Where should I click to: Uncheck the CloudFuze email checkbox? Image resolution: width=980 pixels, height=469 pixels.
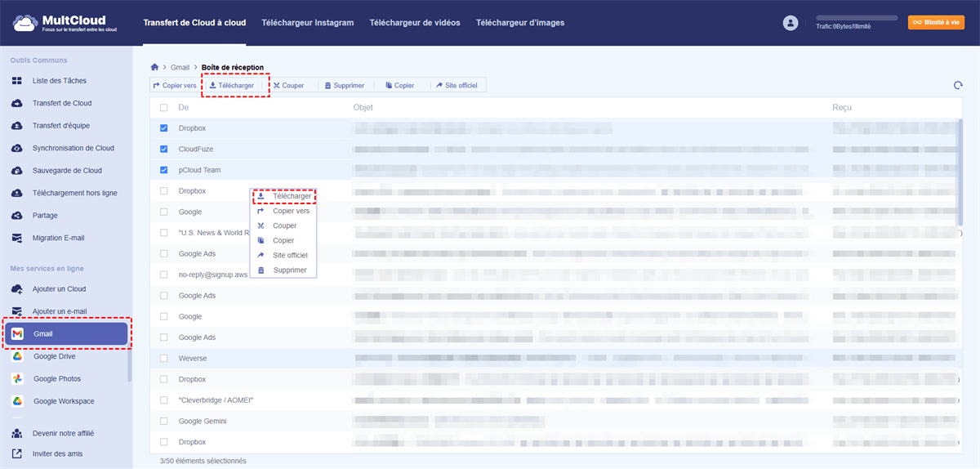click(164, 150)
